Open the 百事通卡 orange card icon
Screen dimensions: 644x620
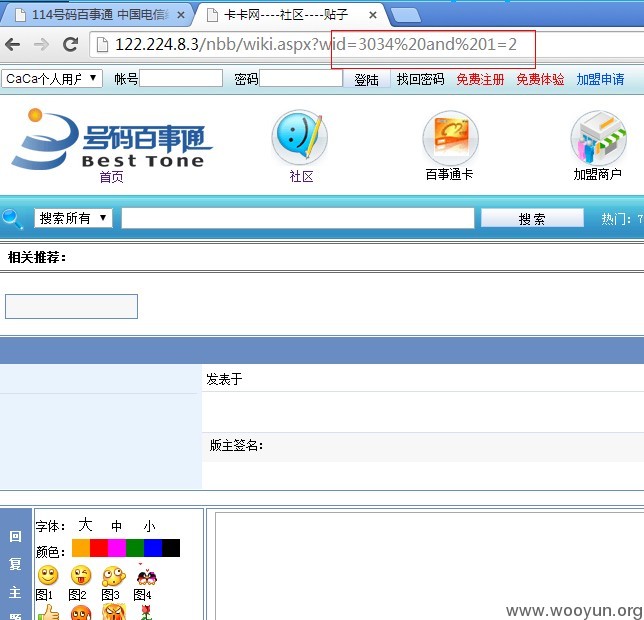(x=451, y=138)
